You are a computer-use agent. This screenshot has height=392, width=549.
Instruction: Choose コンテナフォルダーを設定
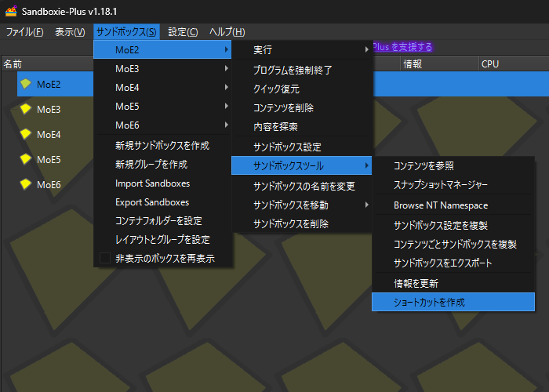(162, 221)
